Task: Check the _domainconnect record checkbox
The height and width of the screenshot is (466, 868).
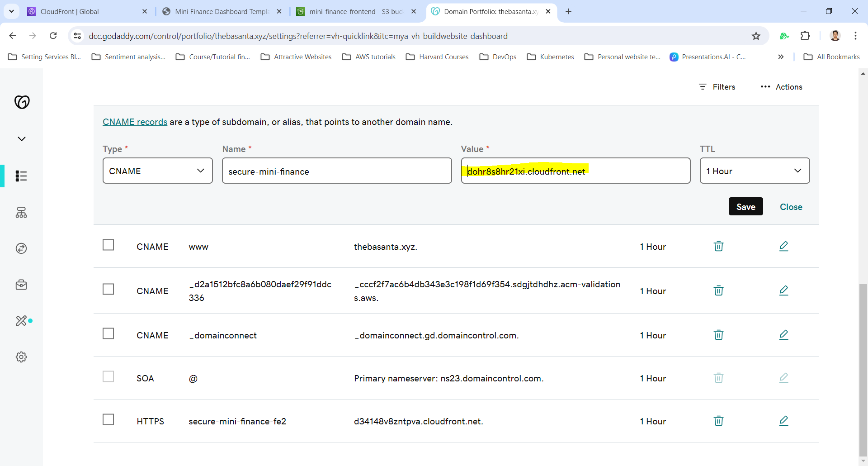Action: [x=108, y=333]
